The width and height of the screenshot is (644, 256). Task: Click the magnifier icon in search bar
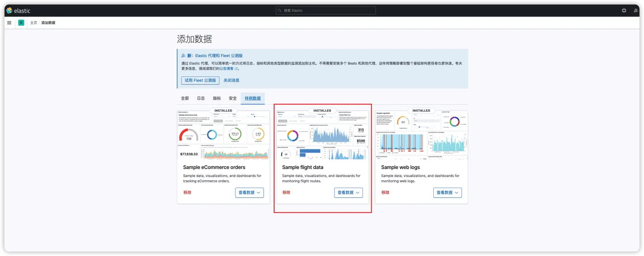(280, 11)
